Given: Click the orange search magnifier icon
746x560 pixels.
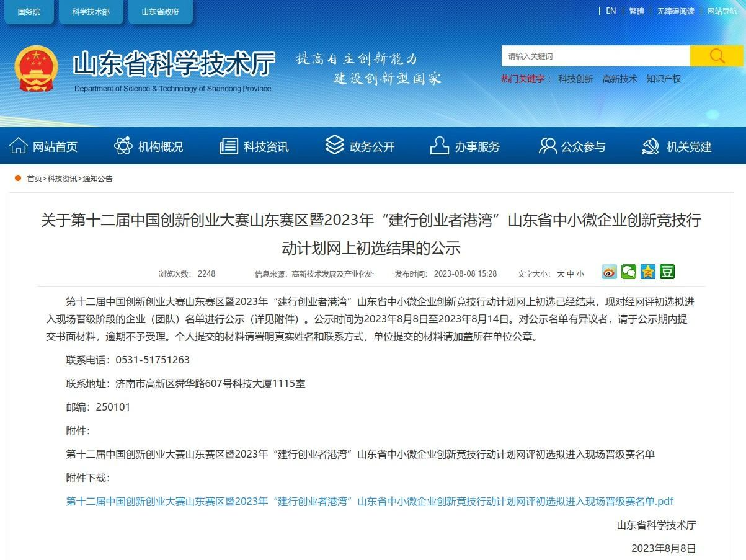Looking at the screenshot, I should (716, 55).
